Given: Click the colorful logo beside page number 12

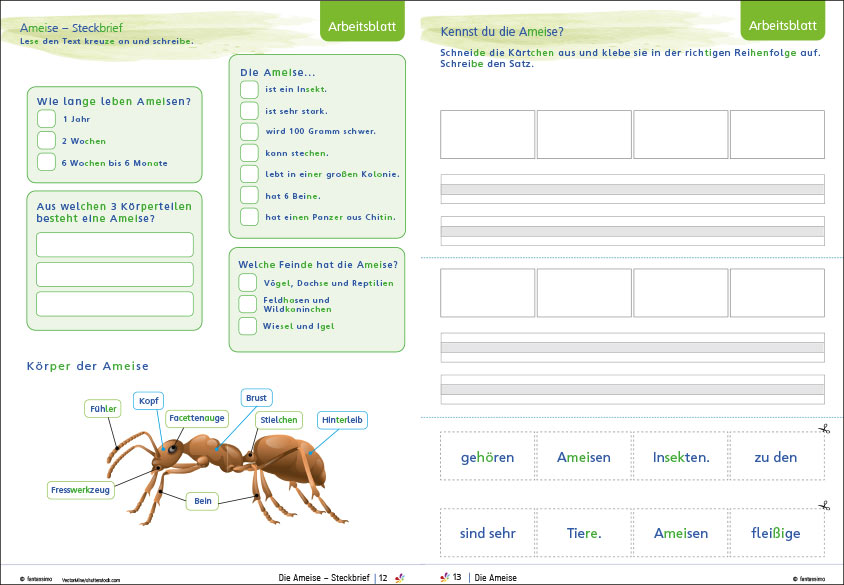Looking at the screenshot, I should pos(399,578).
